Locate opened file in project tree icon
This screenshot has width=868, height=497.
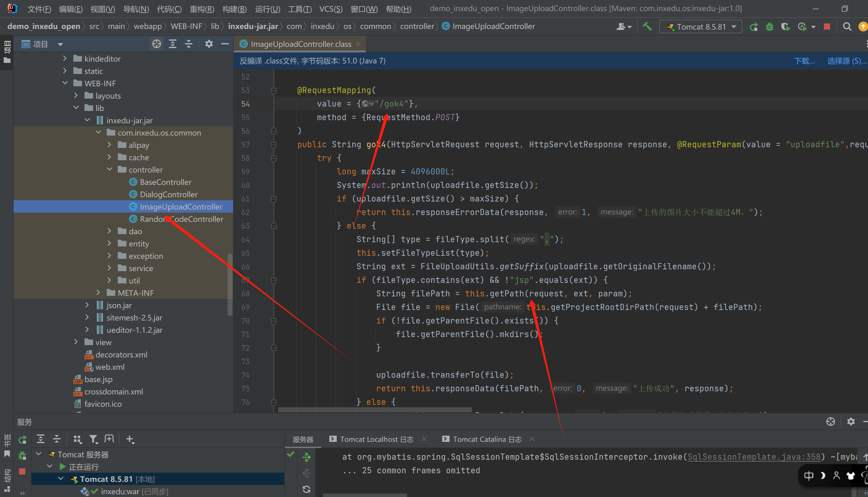point(156,44)
